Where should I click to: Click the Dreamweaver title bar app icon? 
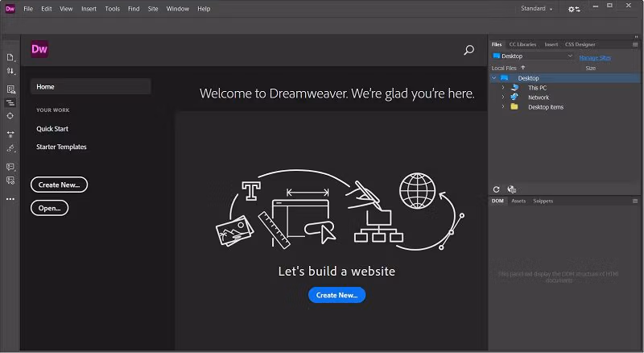[x=10, y=8]
